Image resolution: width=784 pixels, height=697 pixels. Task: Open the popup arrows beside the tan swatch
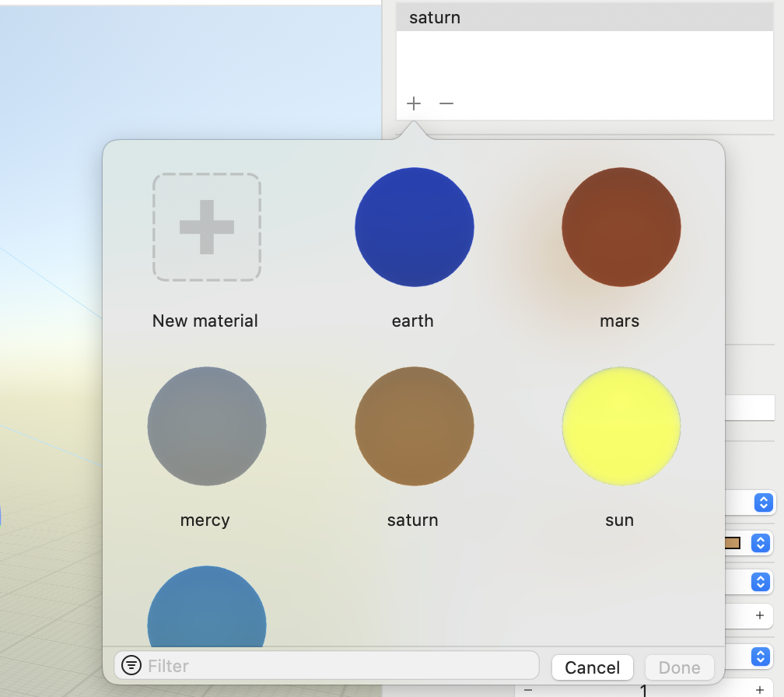(x=761, y=543)
